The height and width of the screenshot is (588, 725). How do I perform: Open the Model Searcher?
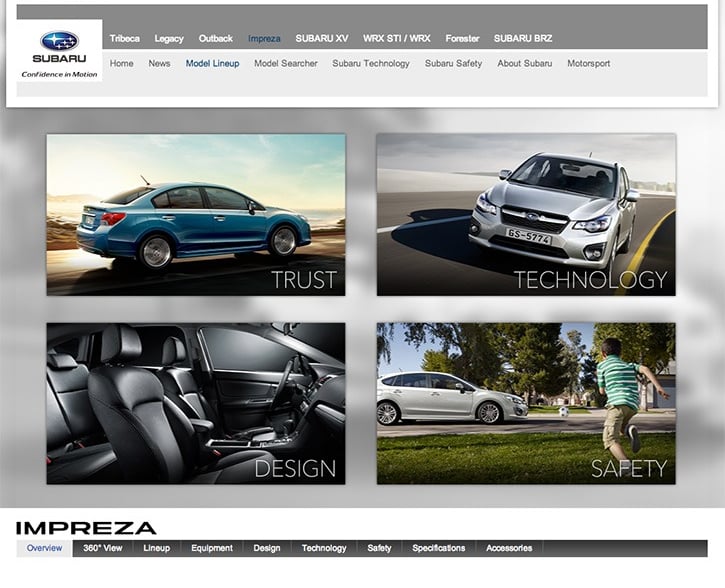[286, 63]
